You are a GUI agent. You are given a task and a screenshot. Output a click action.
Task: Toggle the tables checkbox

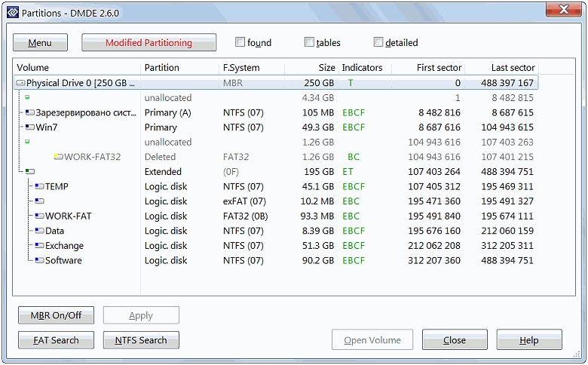(310, 42)
